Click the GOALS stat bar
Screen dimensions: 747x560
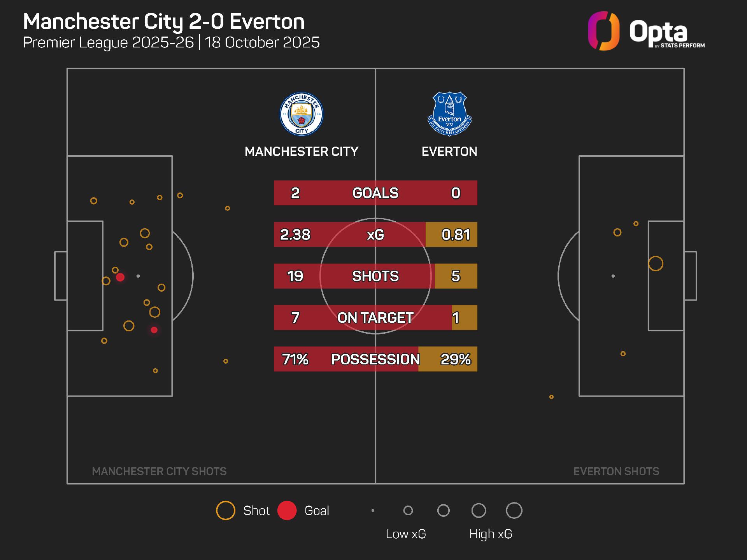tap(375, 193)
